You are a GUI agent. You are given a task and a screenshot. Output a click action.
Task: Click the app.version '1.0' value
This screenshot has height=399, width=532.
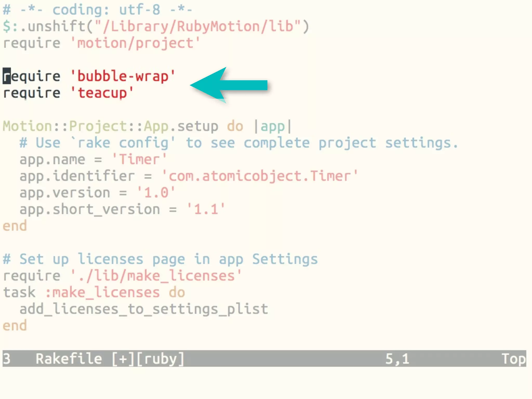point(156,192)
